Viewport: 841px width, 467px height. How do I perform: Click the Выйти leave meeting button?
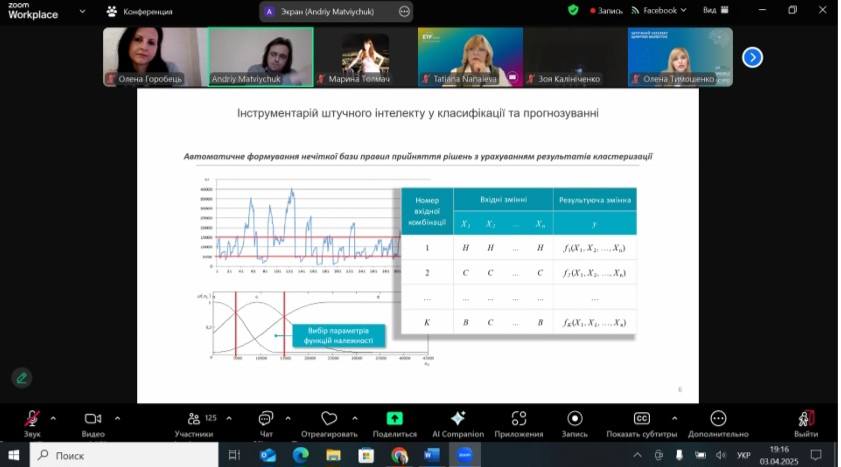[805, 419]
